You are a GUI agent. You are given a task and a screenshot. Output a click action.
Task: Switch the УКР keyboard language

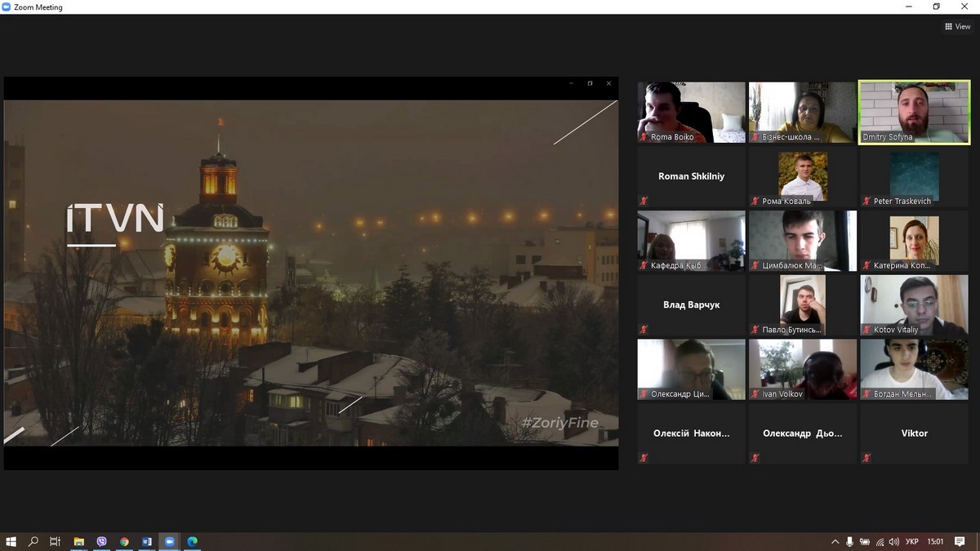click(x=912, y=541)
